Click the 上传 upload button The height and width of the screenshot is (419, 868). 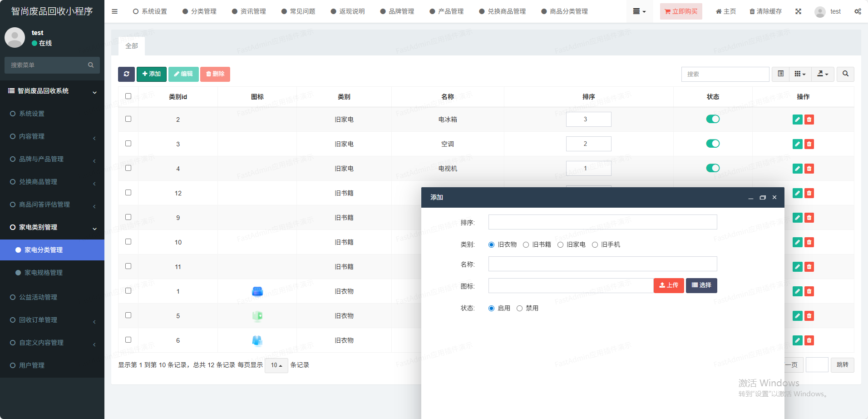point(668,285)
